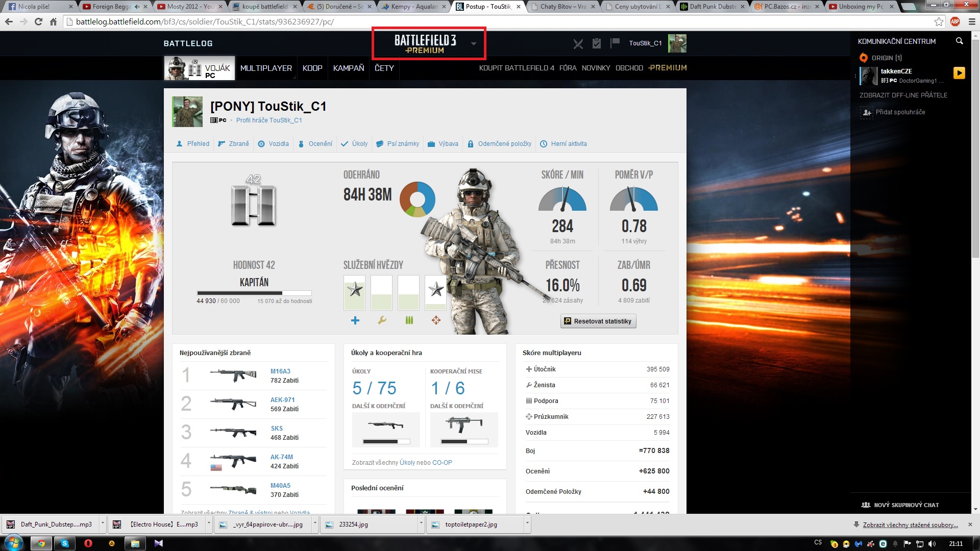Click the crossed swords icon in Battlelog header
The width and height of the screenshot is (980, 551).
578,44
